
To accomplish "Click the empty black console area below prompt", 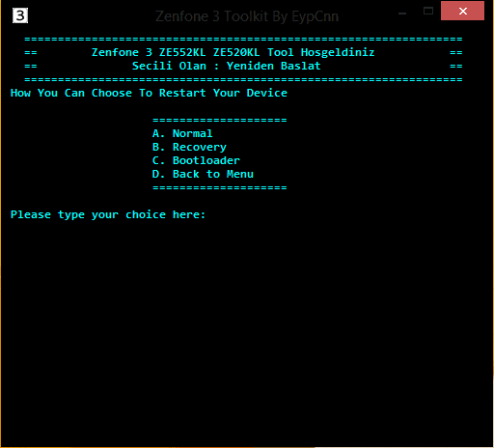I will [247, 322].
